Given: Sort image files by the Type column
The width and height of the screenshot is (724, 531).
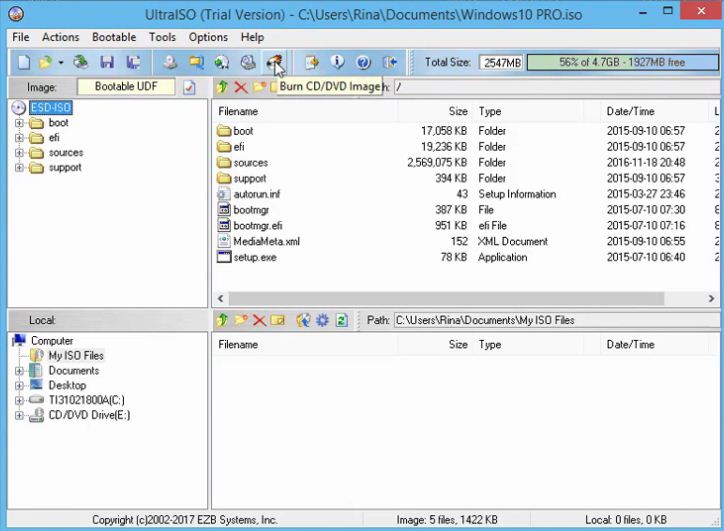Looking at the screenshot, I should [529, 111].
